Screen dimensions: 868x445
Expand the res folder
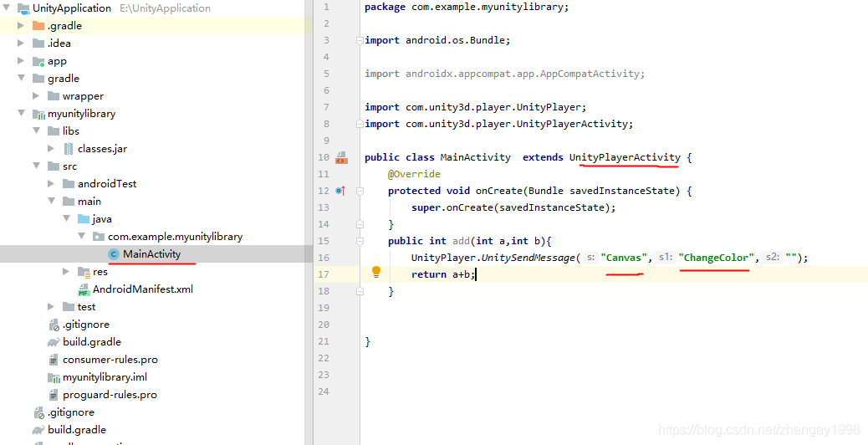(66, 272)
